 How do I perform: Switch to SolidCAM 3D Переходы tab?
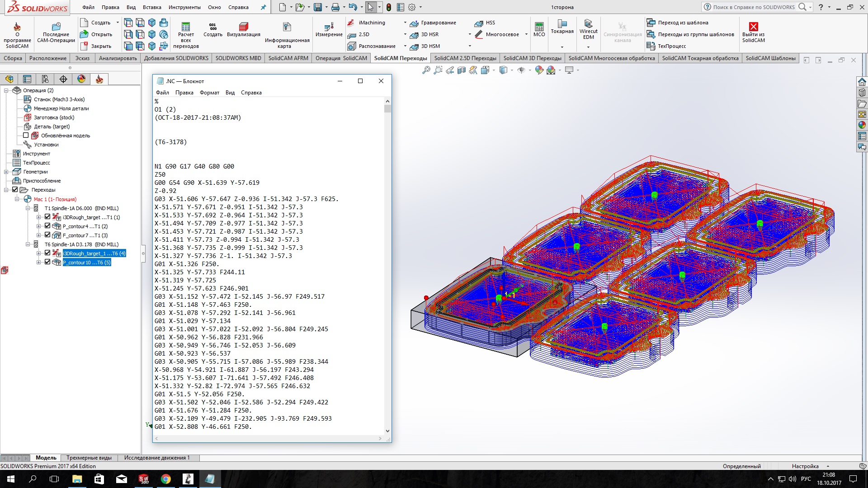click(532, 58)
